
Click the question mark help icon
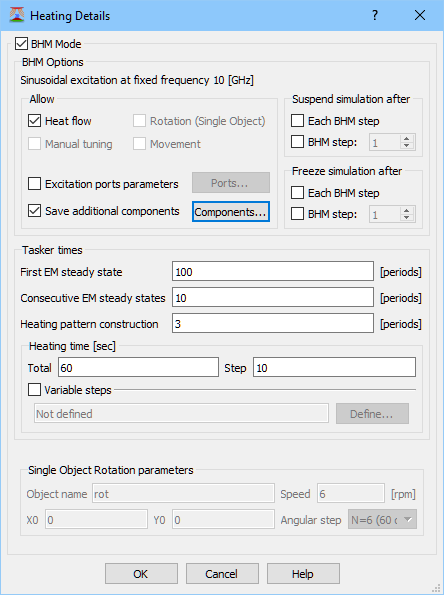coord(375,15)
